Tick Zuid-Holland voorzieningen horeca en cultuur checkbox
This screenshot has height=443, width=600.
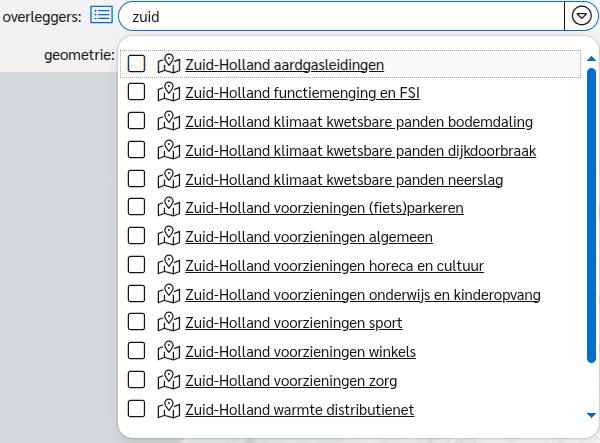136,265
